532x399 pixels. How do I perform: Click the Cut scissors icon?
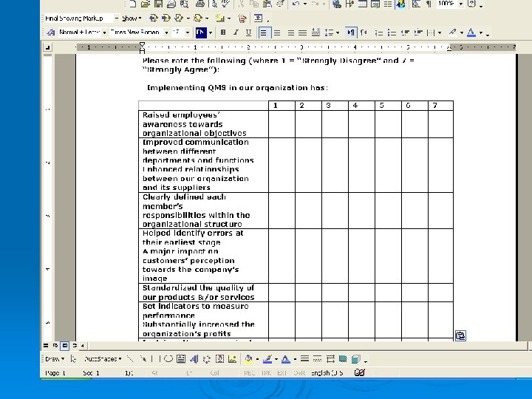pos(241,4)
